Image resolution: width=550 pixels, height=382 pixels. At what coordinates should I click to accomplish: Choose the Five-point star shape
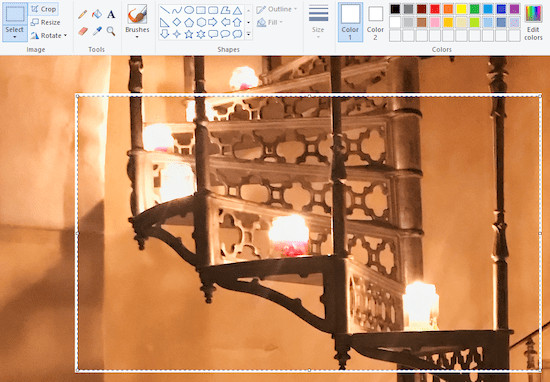(x=189, y=34)
